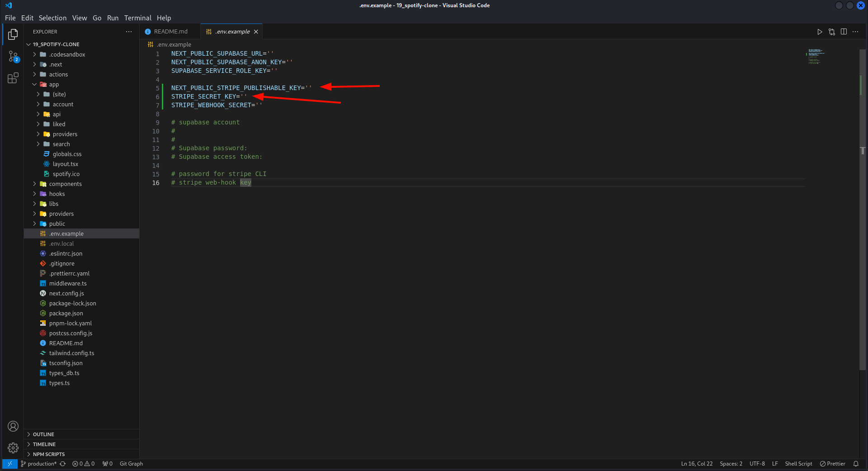Expand the api folder
Image resolution: width=868 pixels, height=471 pixels.
[x=81, y=114]
